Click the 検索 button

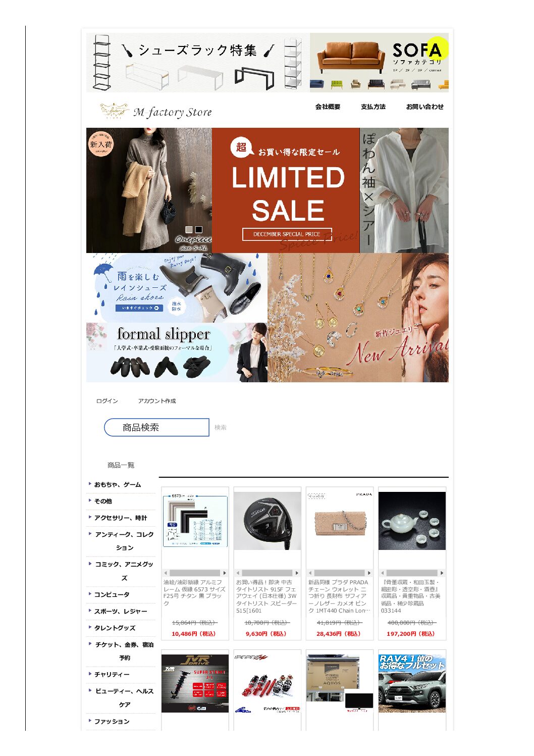[220, 427]
